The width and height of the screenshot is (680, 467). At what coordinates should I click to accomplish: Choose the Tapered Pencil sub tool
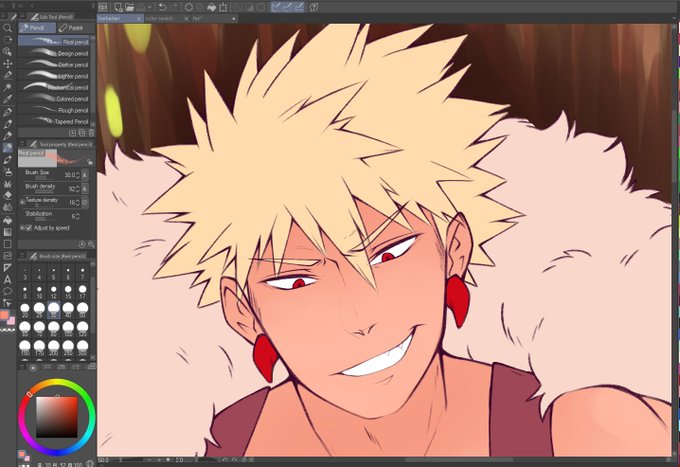[54, 121]
